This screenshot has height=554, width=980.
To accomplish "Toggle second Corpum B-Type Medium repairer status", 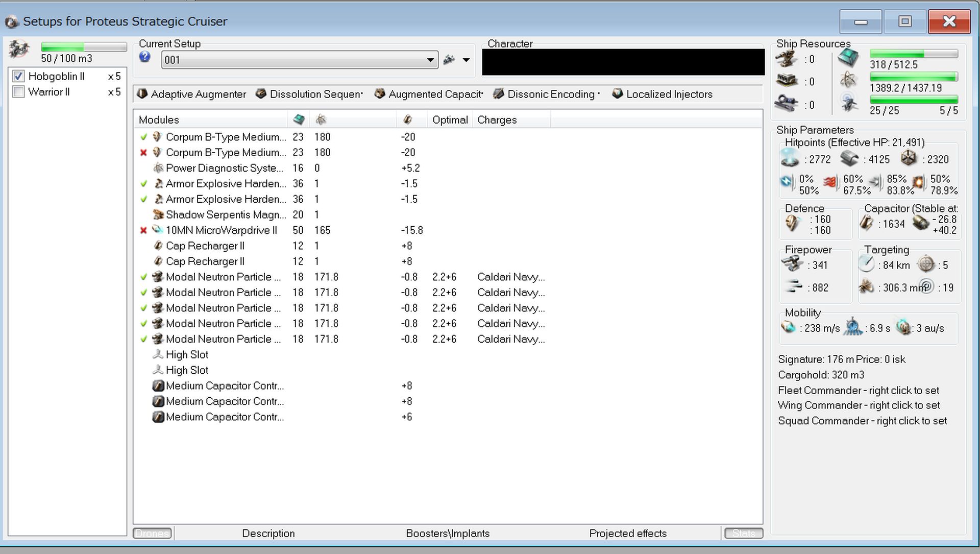I will (143, 153).
